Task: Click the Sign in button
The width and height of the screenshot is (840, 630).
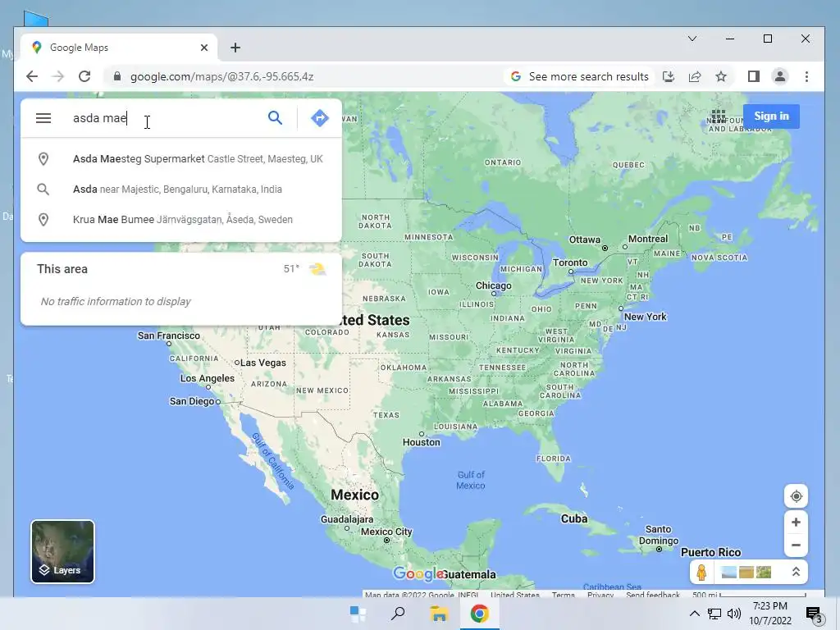Action: (771, 116)
